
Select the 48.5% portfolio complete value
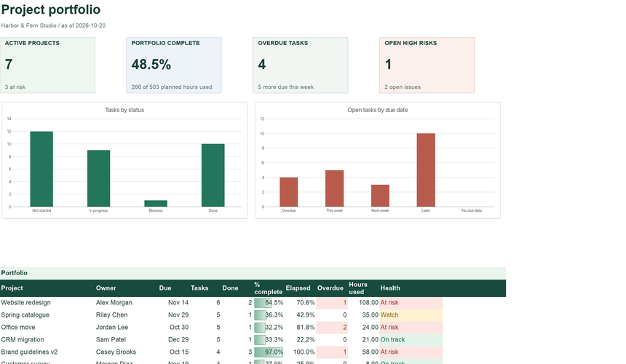coord(151,64)
